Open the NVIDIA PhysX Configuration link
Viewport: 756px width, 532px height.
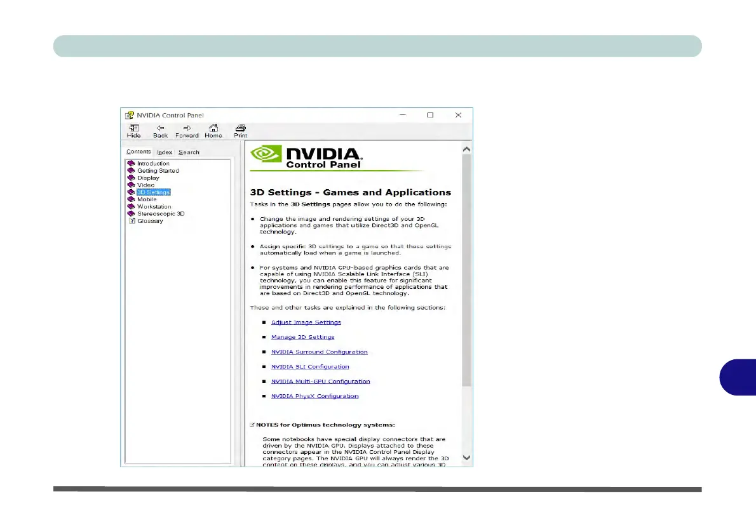pos(315,396)
